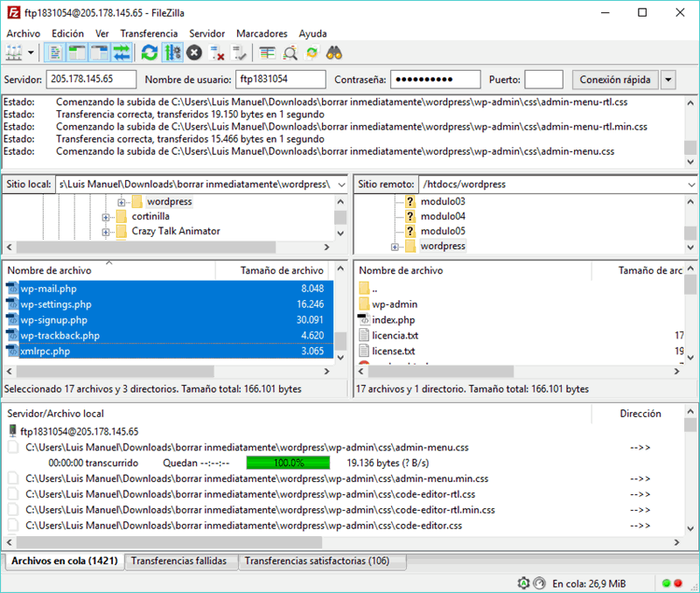
Task: Cancel the current operation icon
Action: (x=194, y=53)
